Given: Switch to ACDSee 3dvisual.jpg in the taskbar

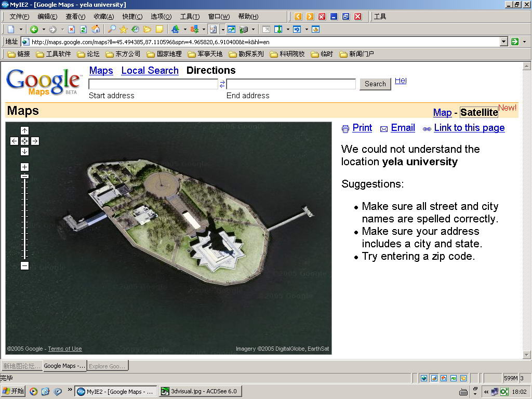Looking at the screenshot, I should pyautogui.click(x=199, y=392).
